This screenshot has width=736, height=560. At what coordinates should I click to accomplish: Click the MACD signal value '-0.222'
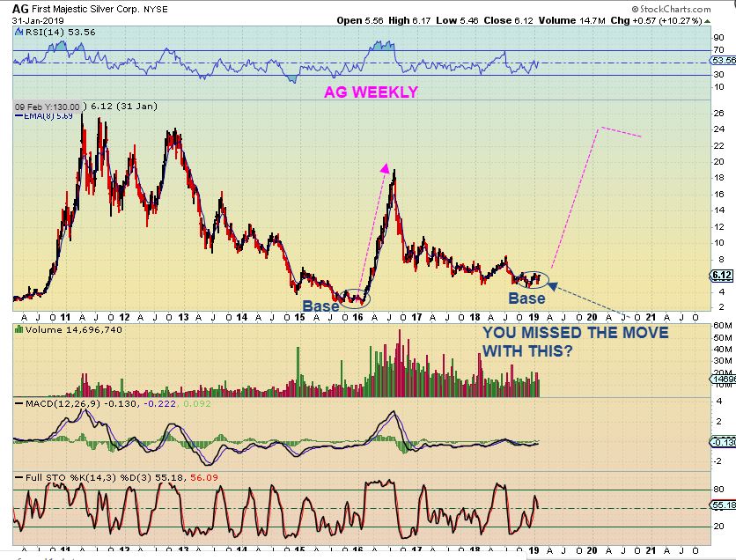tap(160, 403)
